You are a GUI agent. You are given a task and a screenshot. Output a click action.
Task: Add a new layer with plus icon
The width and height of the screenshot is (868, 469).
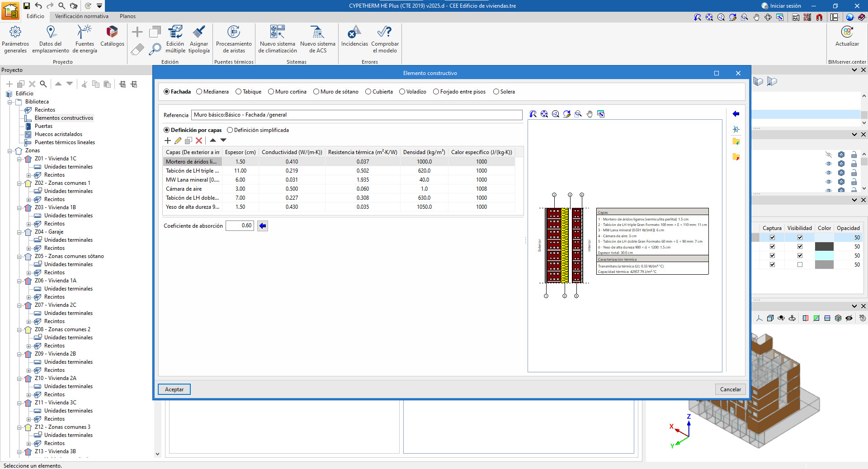coord(168,141)
